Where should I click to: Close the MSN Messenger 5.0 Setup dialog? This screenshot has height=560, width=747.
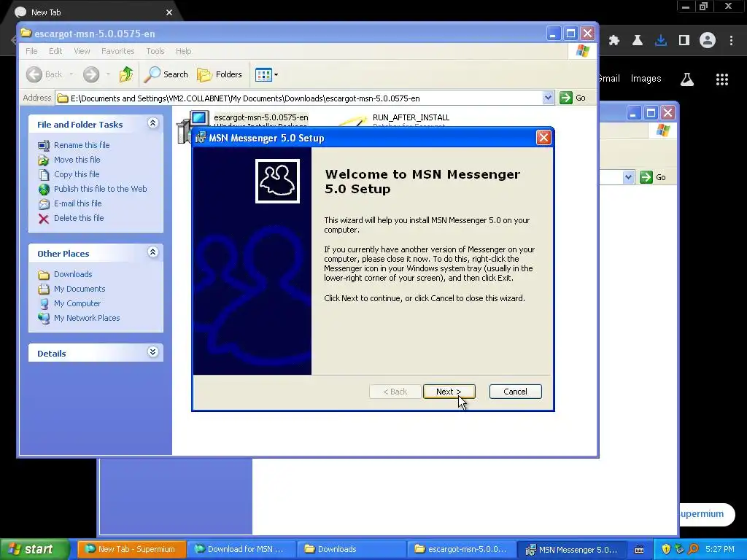click(x=543, y=138)
